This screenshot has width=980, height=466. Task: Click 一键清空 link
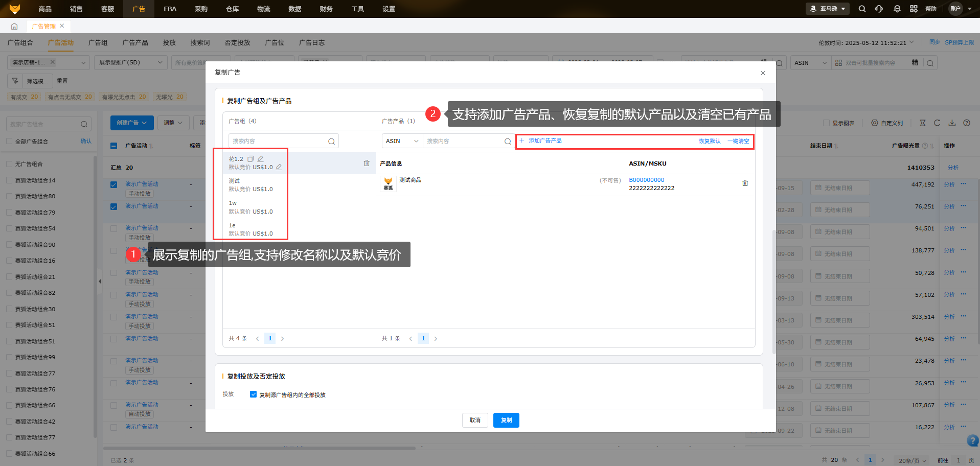pyautogui.click(x=738, y=141)
